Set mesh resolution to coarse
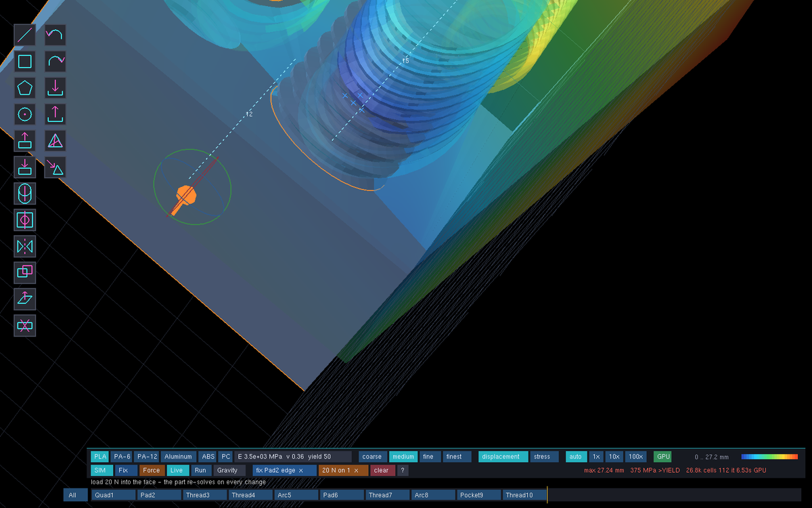The width and height of the screenshot is (812, 508). pos(372,457)
